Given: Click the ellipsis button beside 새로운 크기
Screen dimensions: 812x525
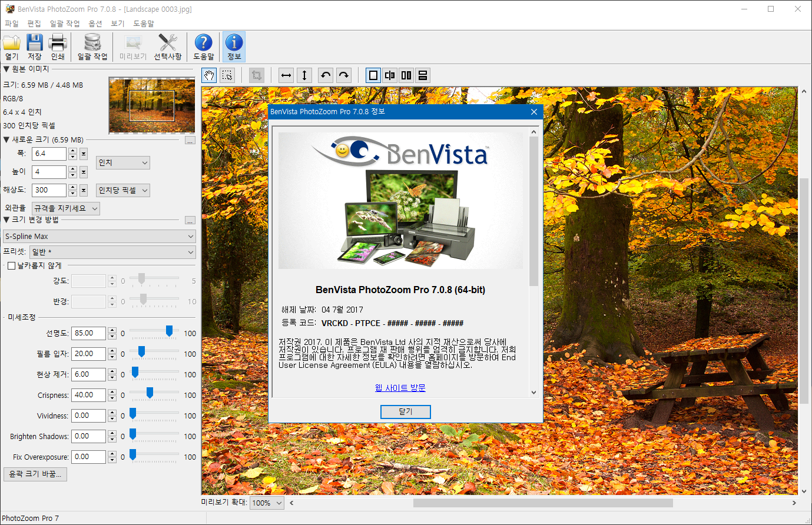Looking at the screenshot, I should pos(190,140).
